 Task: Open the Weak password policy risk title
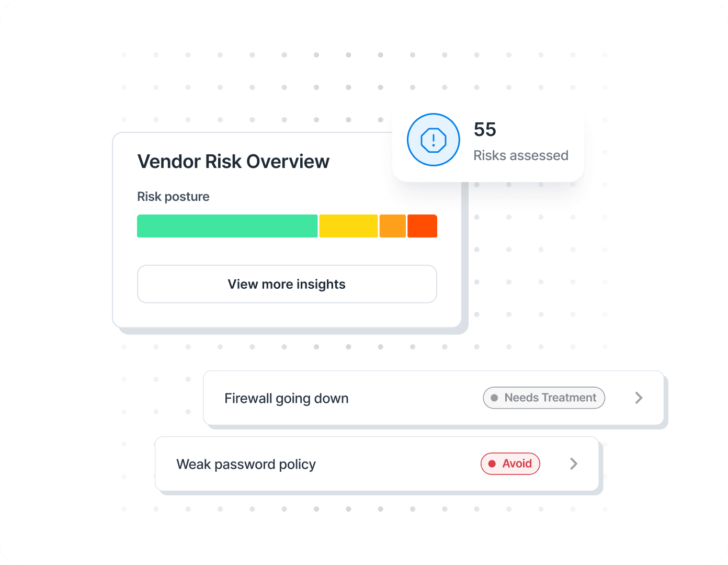click(246, 465)
